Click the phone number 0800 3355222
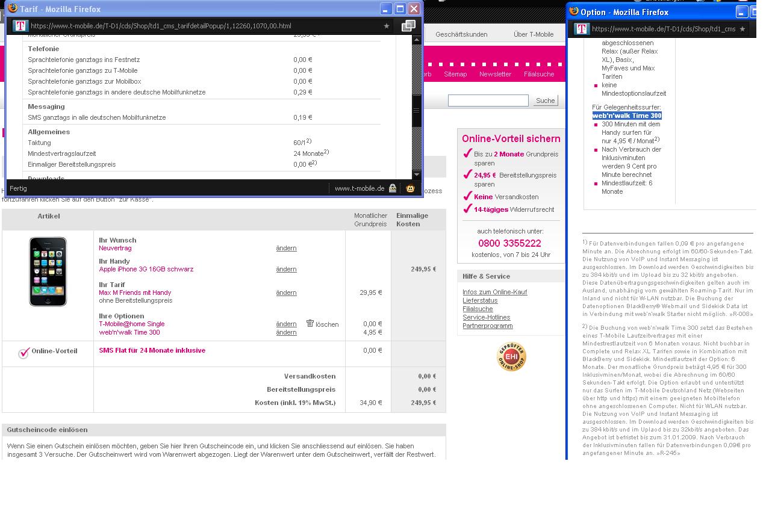Viewport: 769px width, 532px height. coord(509,243)
